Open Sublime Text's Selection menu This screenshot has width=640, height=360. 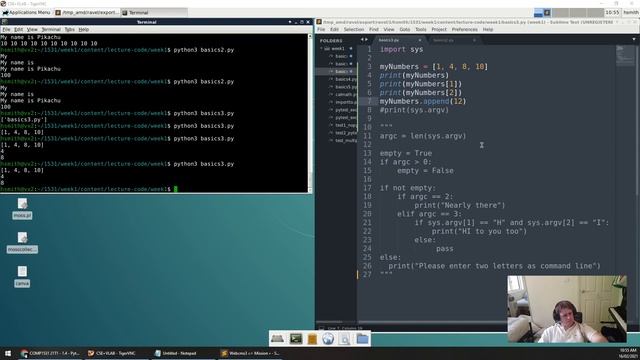pyautogui.click(x=353, y=29)
